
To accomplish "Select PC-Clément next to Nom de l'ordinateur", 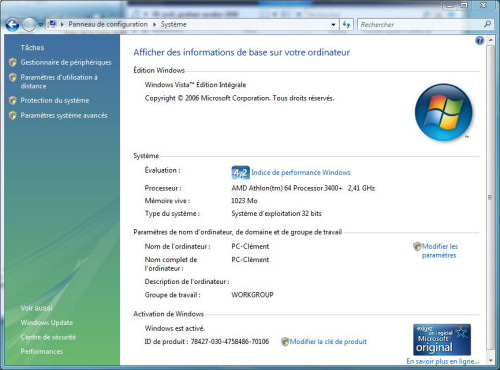I will click(250, 247).
